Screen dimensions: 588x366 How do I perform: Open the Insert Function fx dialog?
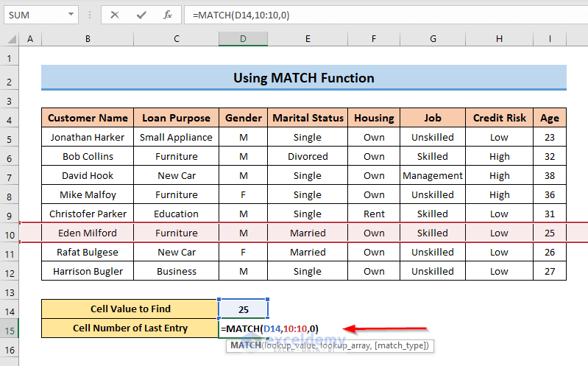click(x=168, y=15)
